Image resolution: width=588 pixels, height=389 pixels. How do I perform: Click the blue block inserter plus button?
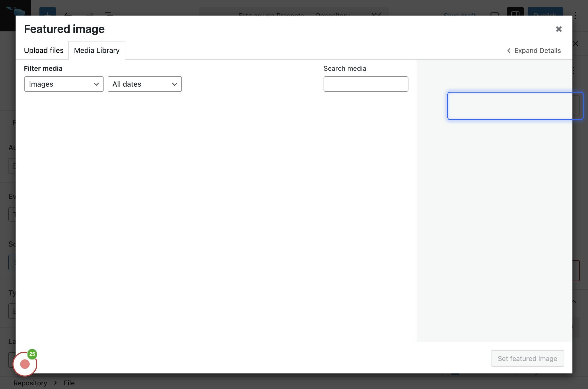pyautogui.click(x=48, y=12)
